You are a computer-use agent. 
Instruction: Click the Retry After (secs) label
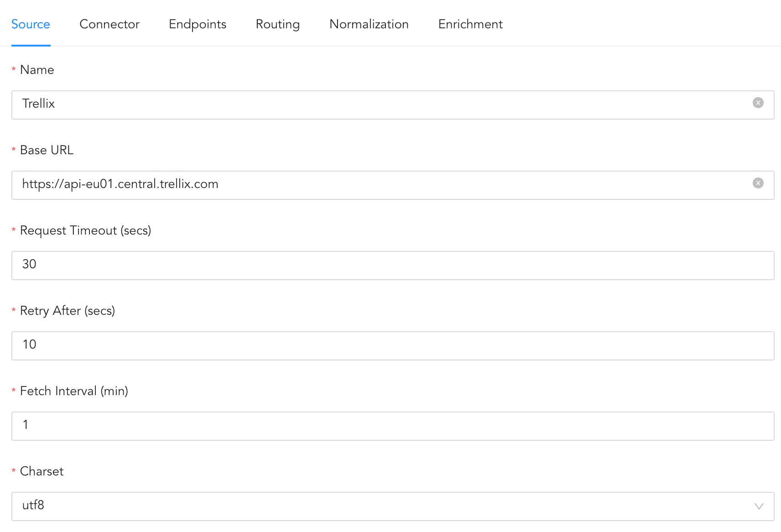68,311
